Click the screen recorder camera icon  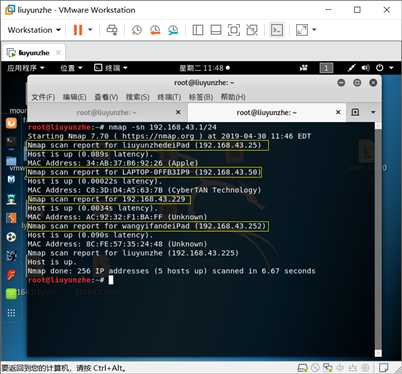click(x=303, y=68)
